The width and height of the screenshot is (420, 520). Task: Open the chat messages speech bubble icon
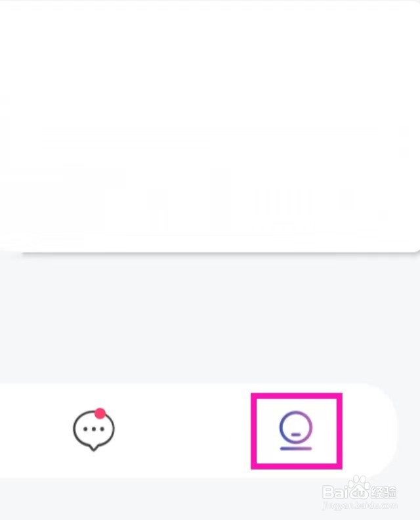[94, 430]
